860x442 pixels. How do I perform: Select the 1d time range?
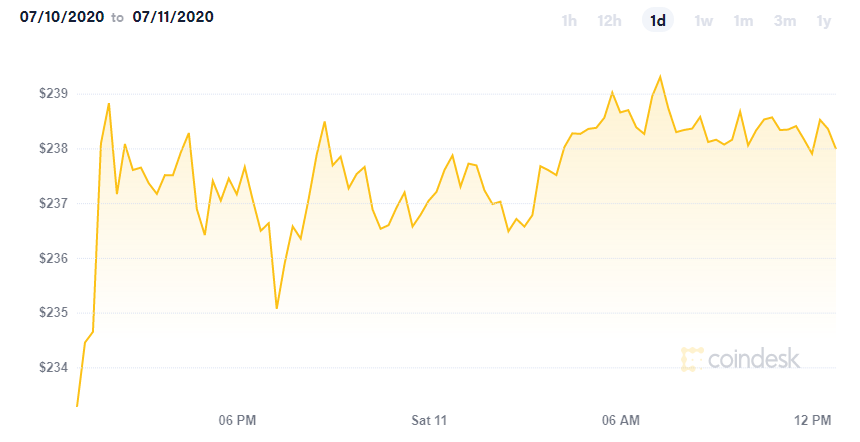click(658, 21)
